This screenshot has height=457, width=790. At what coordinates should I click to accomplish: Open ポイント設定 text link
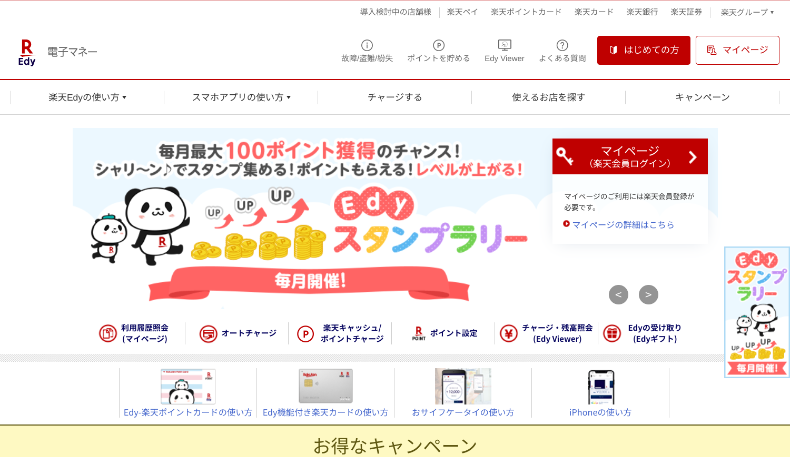point(453,333)
